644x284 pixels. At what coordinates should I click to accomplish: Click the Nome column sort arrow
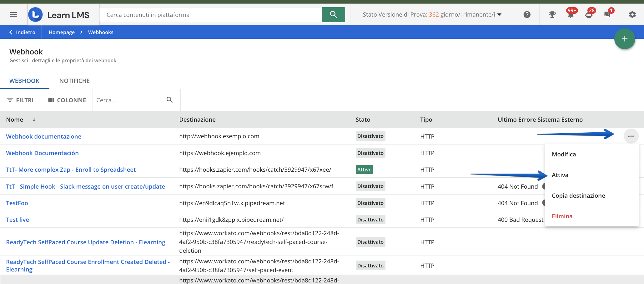click(x=34, y=119)
